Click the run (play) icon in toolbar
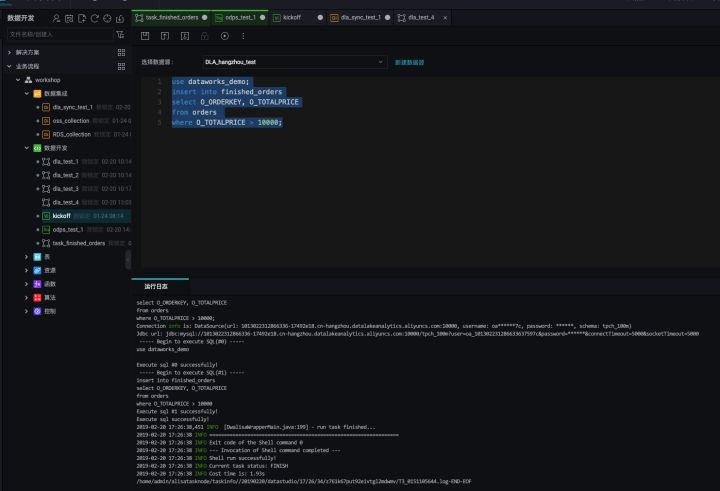Viewport: 720px width, 491px height. pyautogui.click(x=225, y=36)
